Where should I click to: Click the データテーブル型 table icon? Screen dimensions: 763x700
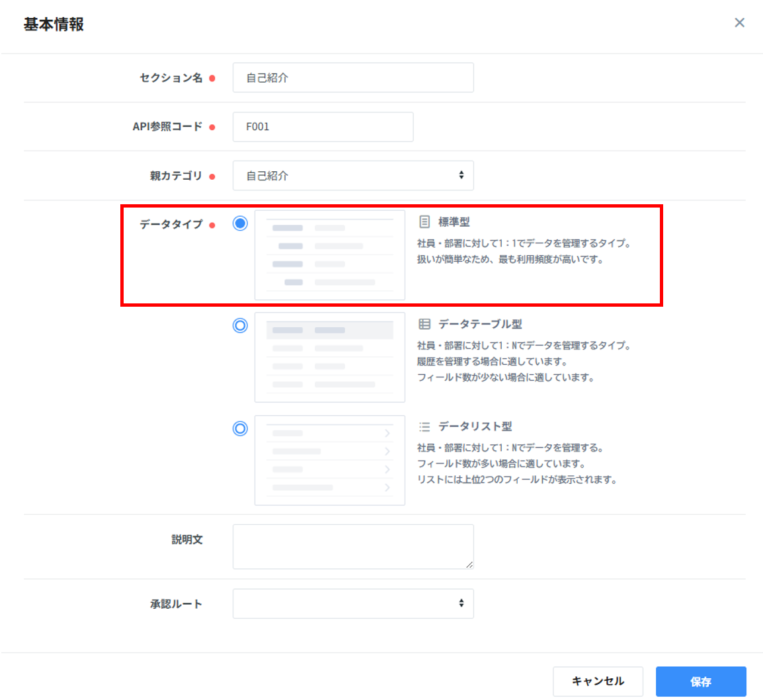pos(424,324)
